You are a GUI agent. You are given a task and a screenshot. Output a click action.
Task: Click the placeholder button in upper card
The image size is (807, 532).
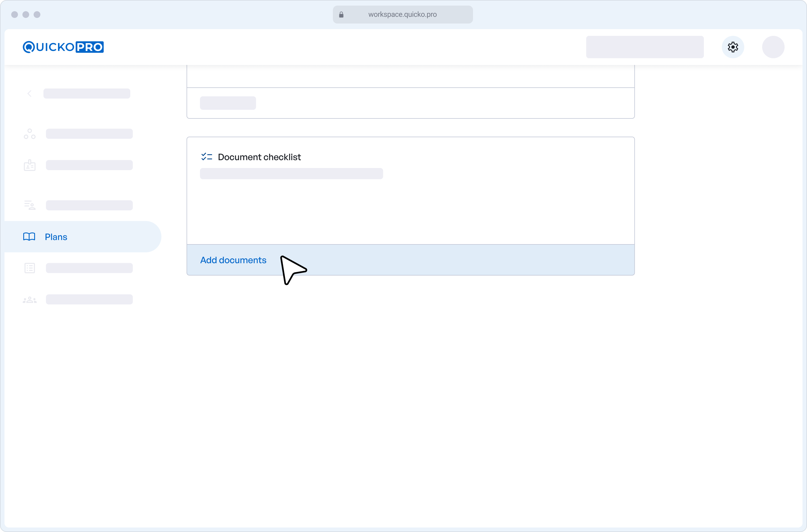click(228, 103)
